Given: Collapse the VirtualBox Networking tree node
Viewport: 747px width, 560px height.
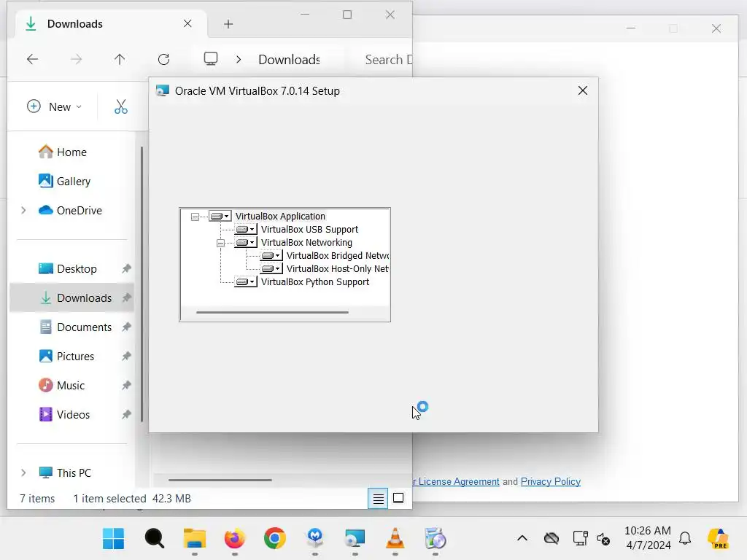Looking at the screenshot, I should pos(220,243).
